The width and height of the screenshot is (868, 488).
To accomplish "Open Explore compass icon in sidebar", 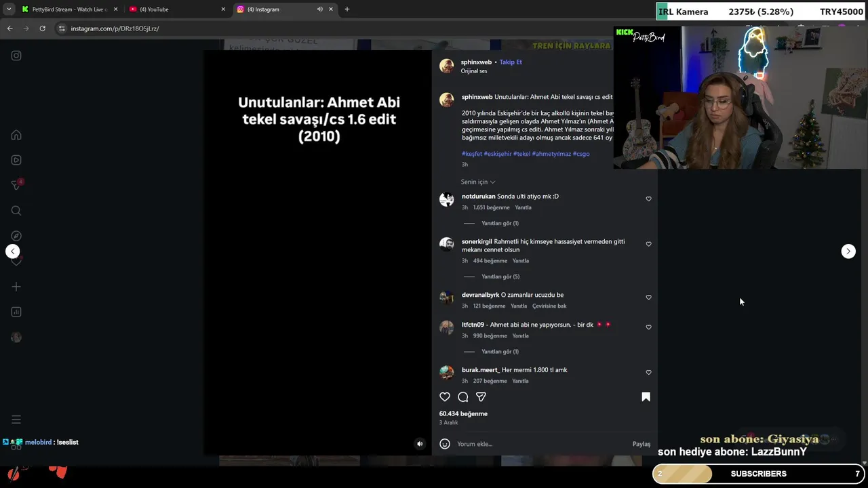I will tap(16, 236).
